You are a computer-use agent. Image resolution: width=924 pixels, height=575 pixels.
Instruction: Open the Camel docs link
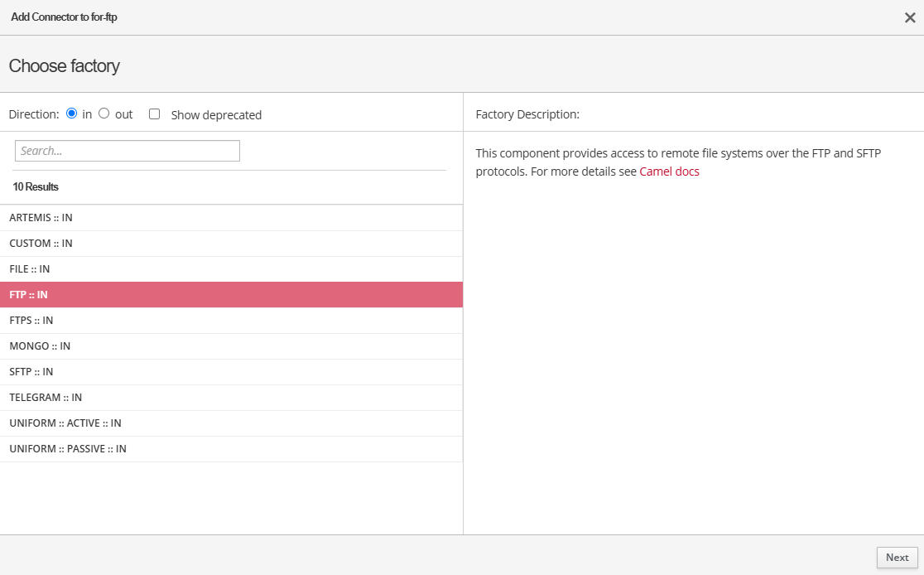669,172
